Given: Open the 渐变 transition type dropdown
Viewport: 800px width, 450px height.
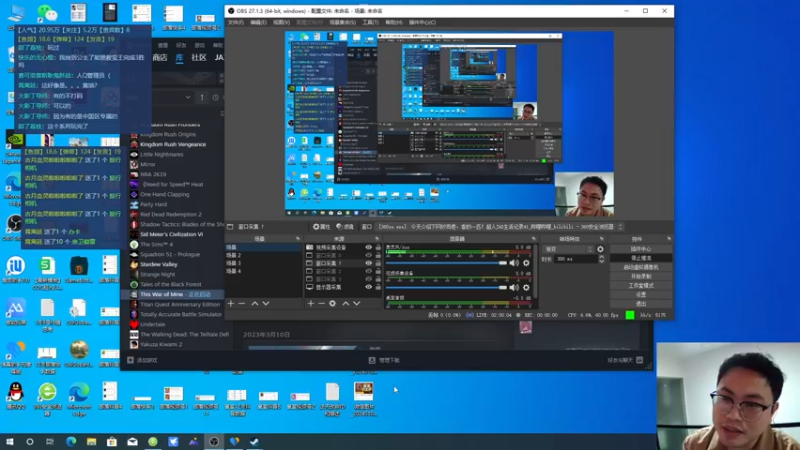Looking at the screenshot, I should pos(568,249).
